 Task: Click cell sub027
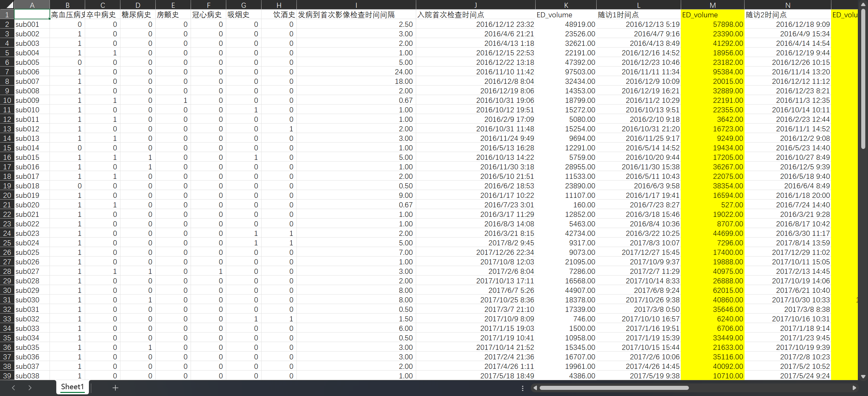(x=32, y=271)
